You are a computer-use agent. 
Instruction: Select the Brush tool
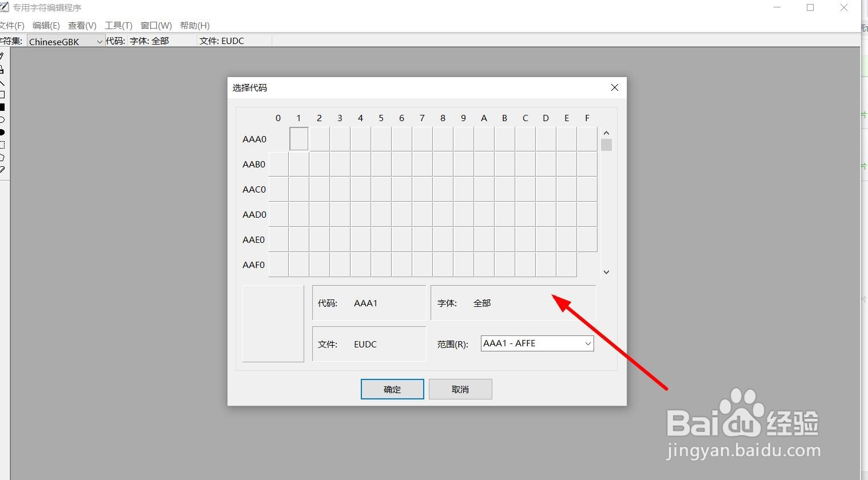click(3, 68)
